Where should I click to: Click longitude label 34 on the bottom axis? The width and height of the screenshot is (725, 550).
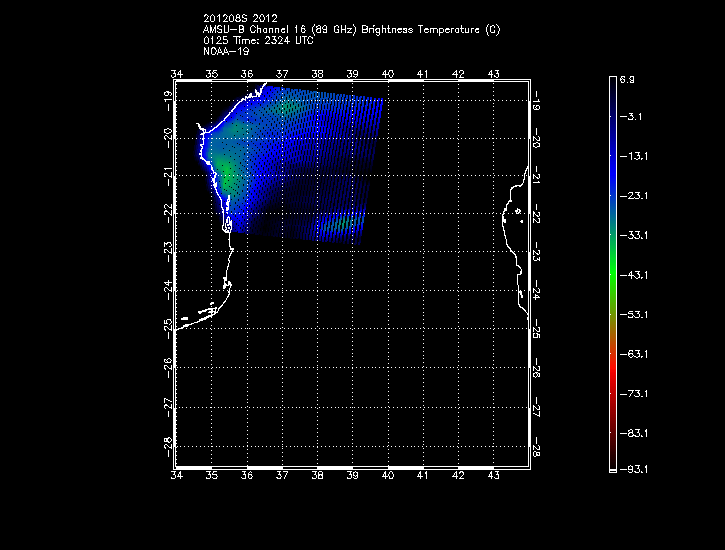click(x=176, y=476)
